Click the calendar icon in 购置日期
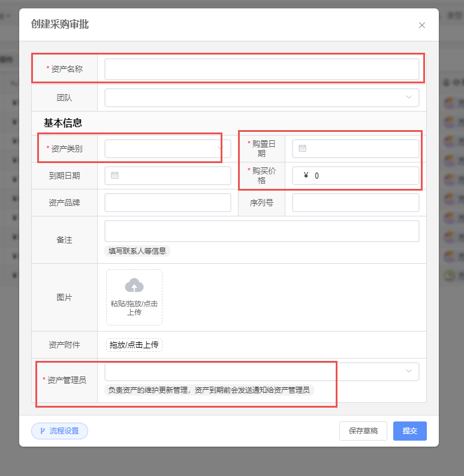 (x=302, y=149)
